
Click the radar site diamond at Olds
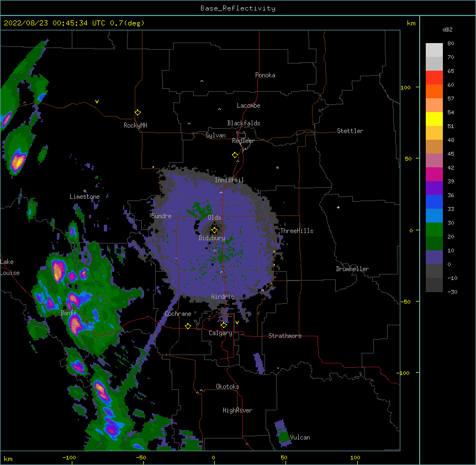click(x=214, y=230)
